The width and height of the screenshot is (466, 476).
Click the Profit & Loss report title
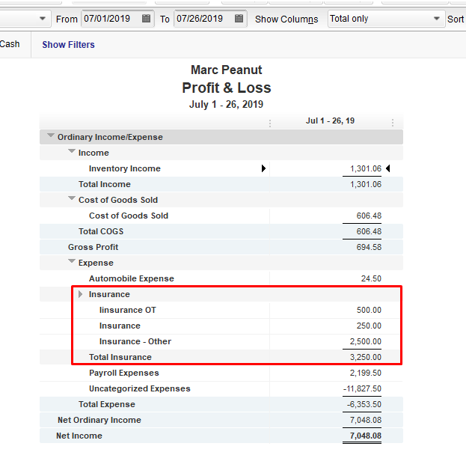[x=227, y=88]
